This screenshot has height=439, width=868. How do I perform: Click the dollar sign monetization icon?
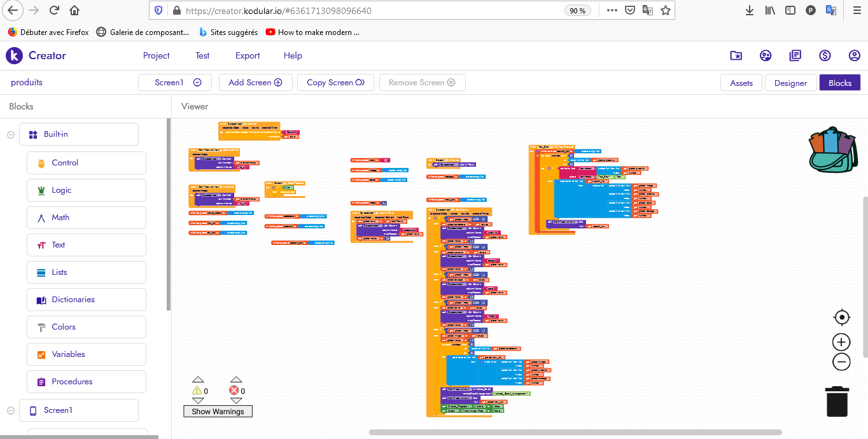[825, 55]
